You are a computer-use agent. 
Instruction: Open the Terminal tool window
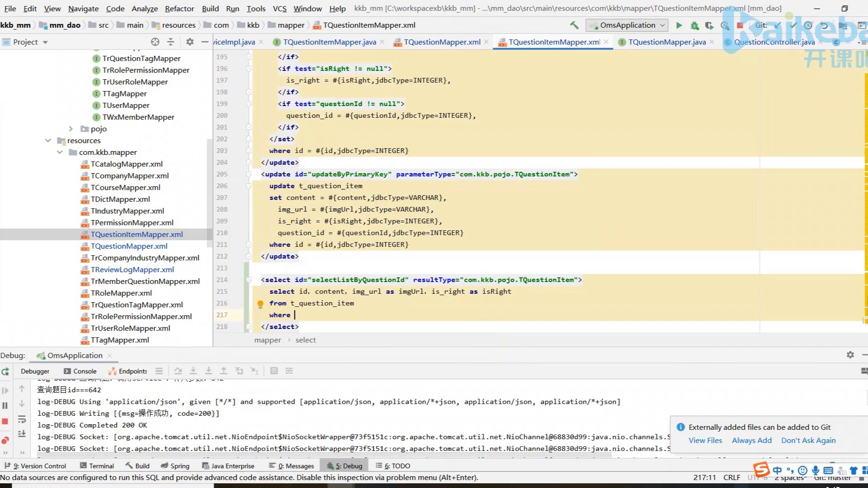tap(97, 466)
